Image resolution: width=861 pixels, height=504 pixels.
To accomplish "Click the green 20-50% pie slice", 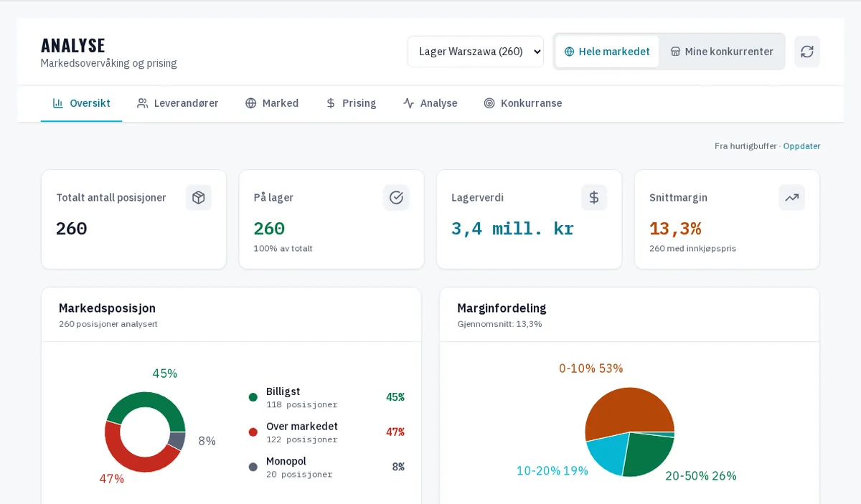I will pyautogui.click(x=649, y=453).
